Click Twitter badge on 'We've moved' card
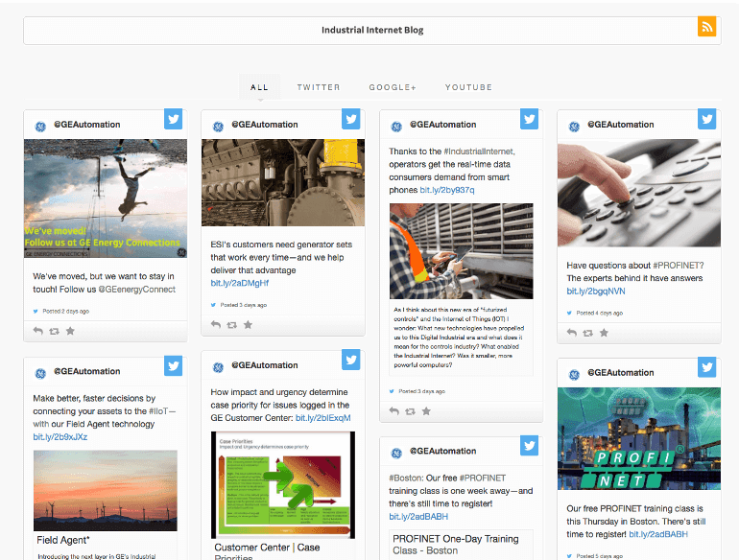The height and width of the screenshot is (560, 739). click(174, 119)
